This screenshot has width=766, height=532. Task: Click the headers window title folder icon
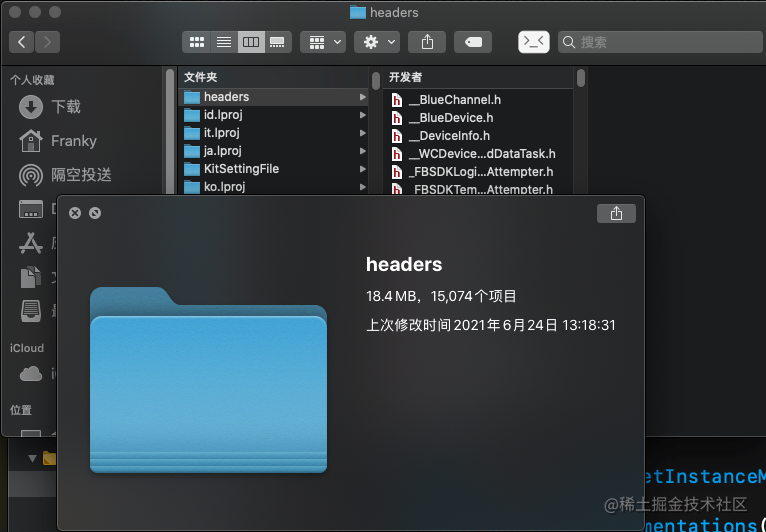tap(358, 12)
